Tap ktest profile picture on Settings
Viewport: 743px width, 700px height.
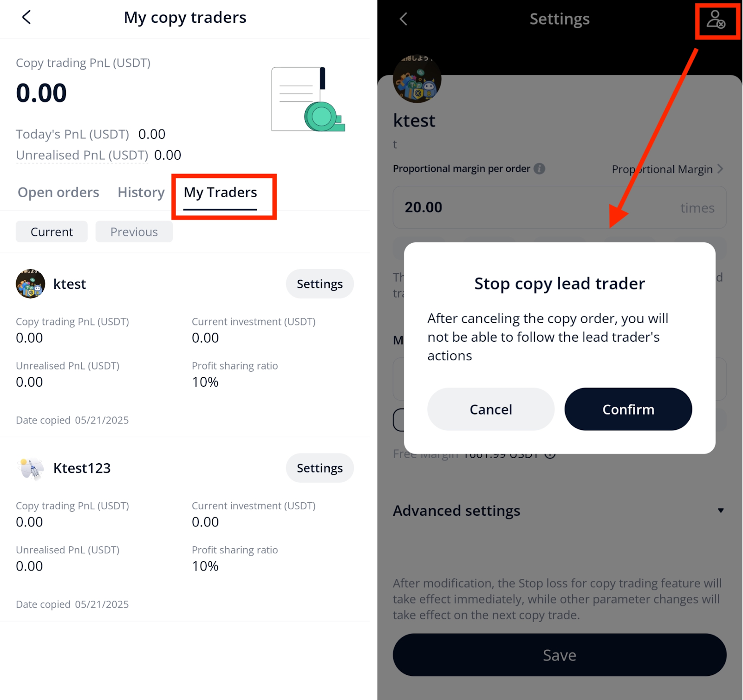[x=417, y=79]
